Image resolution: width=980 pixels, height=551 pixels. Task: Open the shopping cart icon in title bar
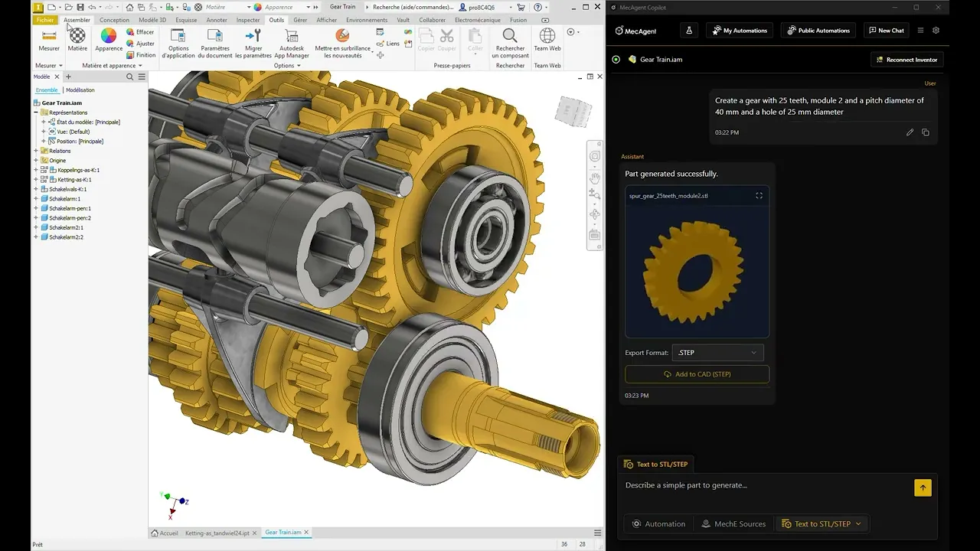pyautogui.click(x=521, y=7)
